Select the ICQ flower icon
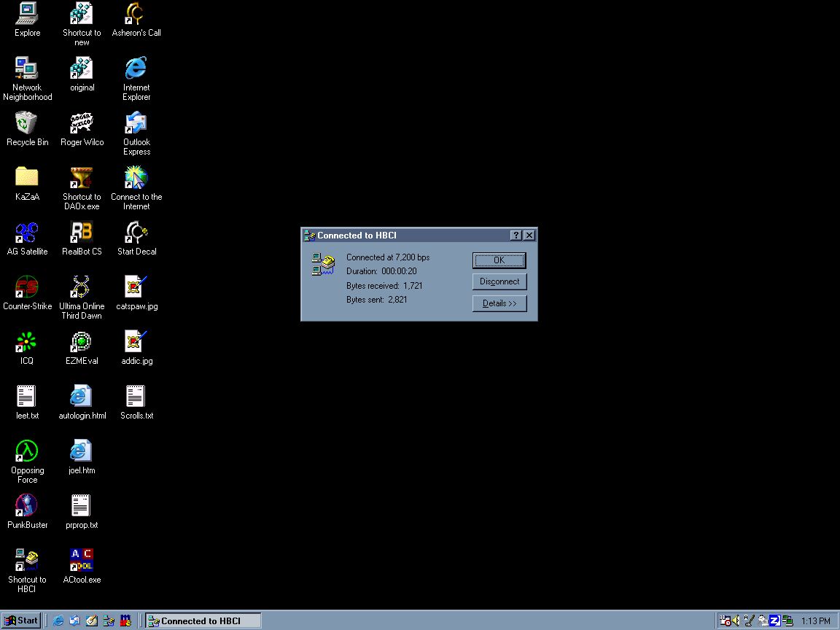Image resolution: width=840 pixels, height=630 pixels. [x=27, y=342]
